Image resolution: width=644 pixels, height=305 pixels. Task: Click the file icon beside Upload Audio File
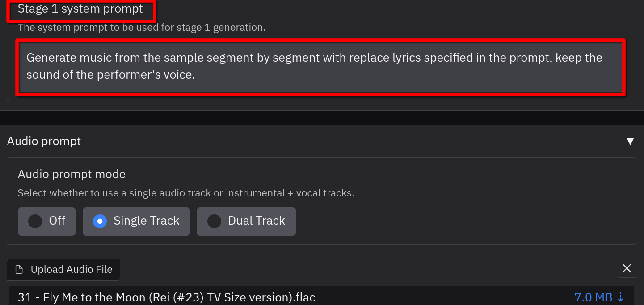pyautogui.click(x=19, y=270)
